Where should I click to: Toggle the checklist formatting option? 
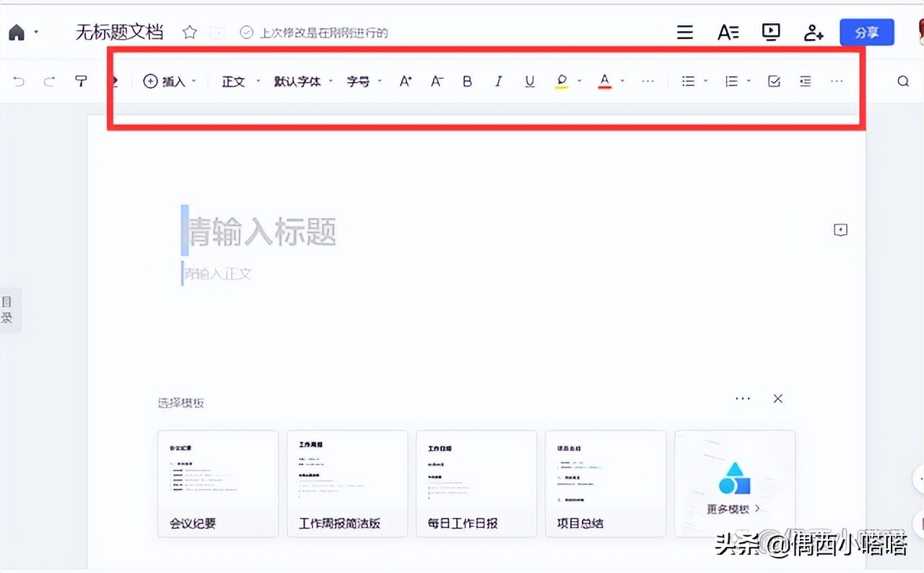point(773,81)
